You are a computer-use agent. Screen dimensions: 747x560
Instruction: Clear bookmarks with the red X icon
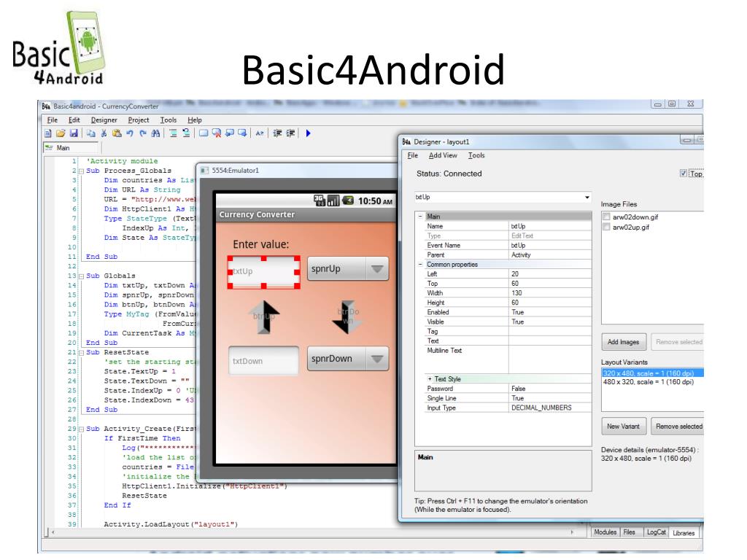(x=217, y=133)
